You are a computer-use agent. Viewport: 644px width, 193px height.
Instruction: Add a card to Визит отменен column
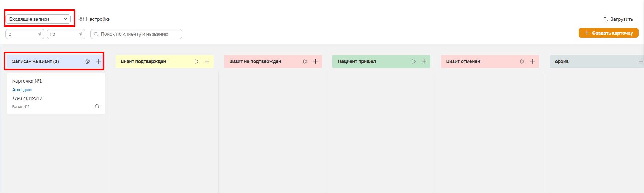(x=532, y=61)
